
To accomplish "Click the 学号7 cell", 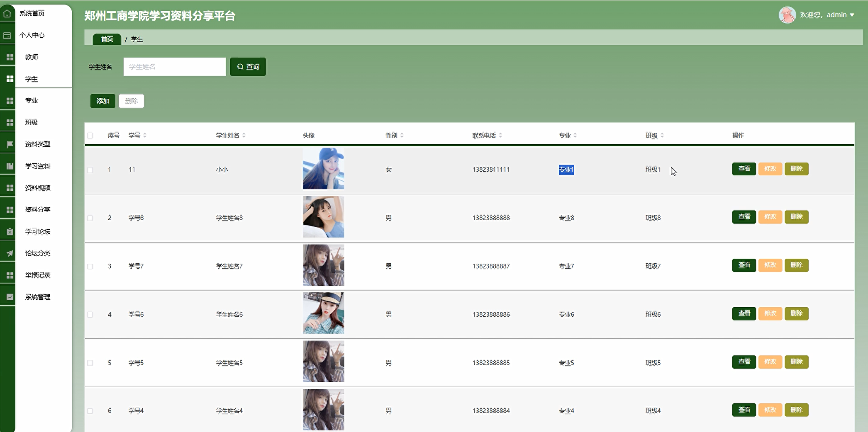I will [x=136, y=267].
